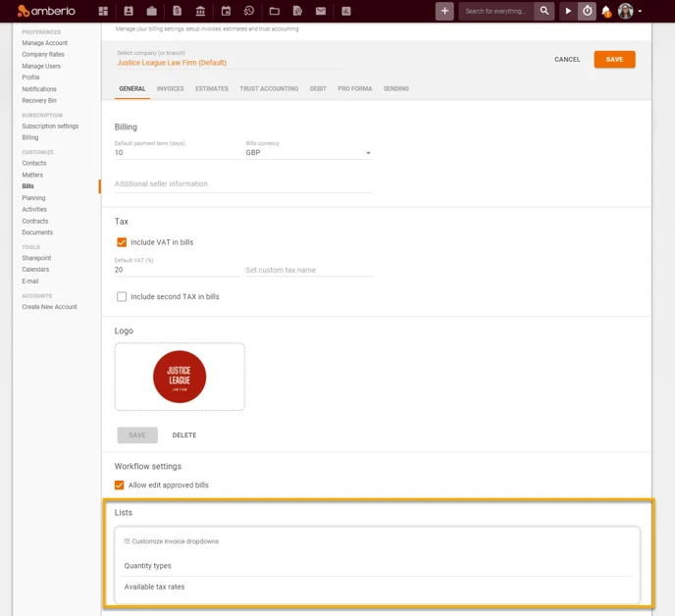Open notifications bell icon

[x=606, y=11]
